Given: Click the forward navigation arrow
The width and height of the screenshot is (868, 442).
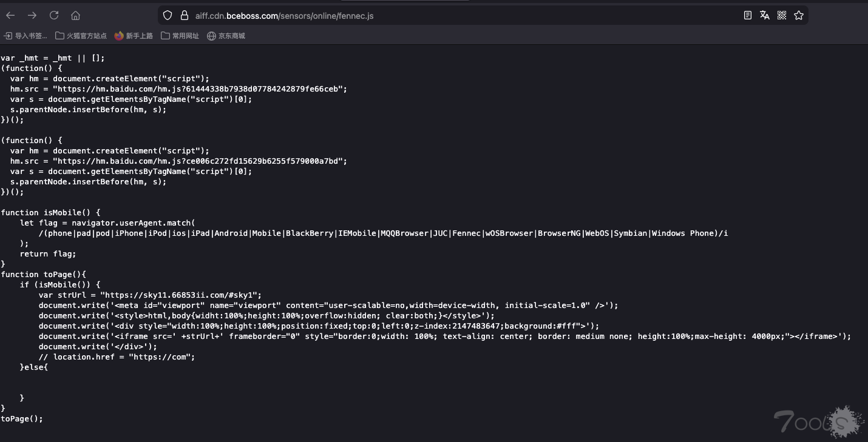Looking at the screenshot, I should tap(32, 15).
